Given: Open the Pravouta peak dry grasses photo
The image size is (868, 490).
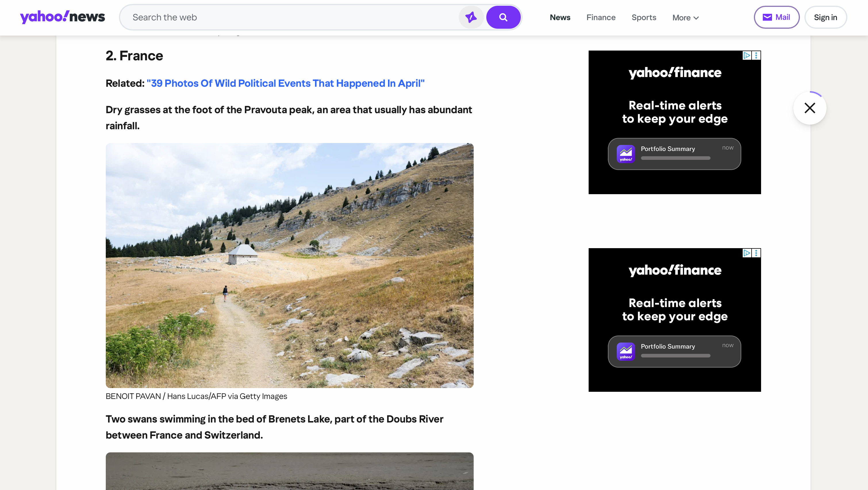Looking at the screenshot, I should 289,265.
